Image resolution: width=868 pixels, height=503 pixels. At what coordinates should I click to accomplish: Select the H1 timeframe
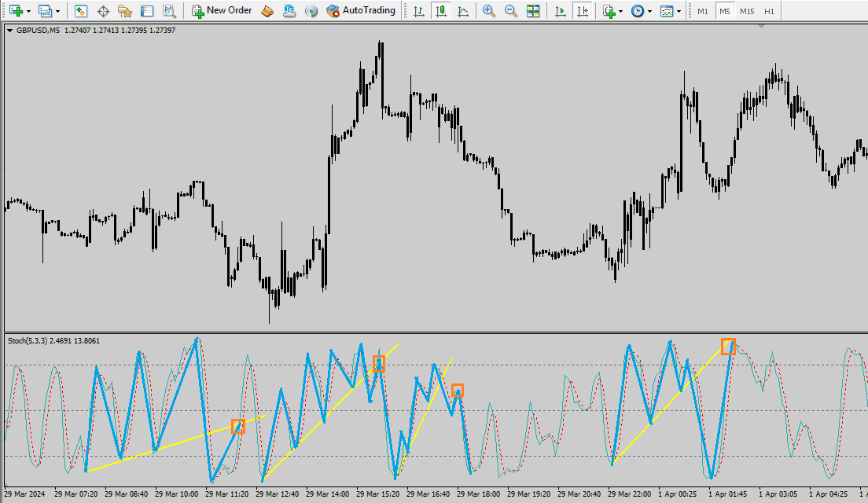click(x=769, y=11)
